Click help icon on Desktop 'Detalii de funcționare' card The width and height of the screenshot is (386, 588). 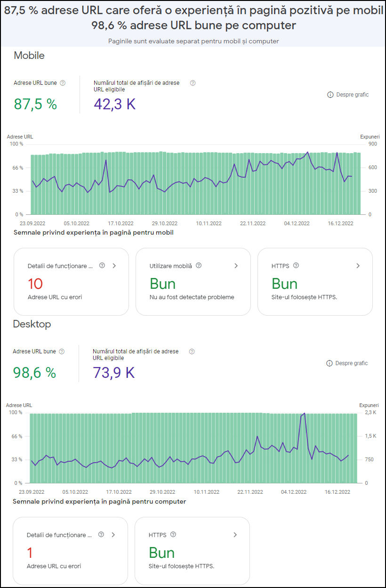coord(101,535)
